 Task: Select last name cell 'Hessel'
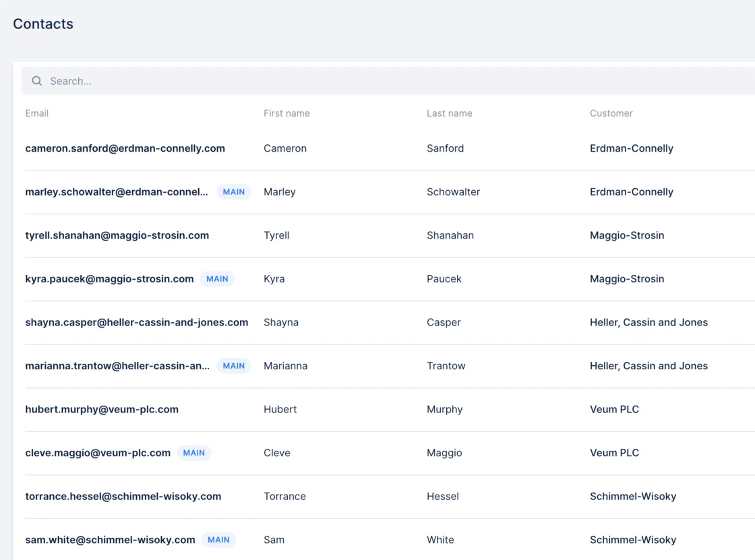(442, 497)
